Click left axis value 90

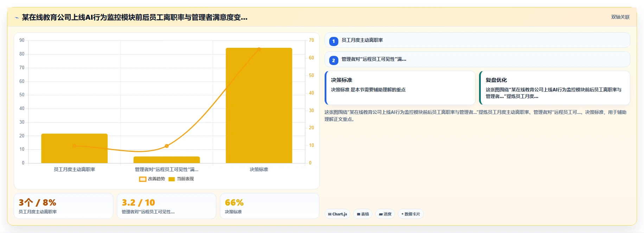pyautogui.click(x=22, y=40)
